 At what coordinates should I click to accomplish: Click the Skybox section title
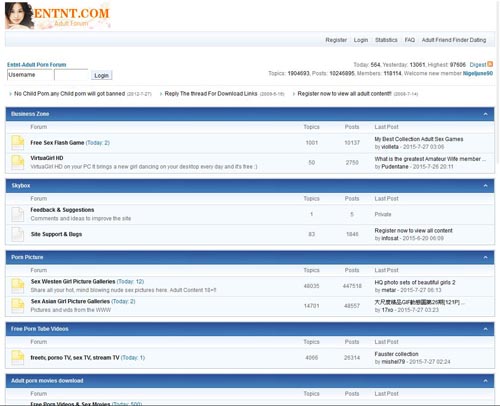[21, 186]
